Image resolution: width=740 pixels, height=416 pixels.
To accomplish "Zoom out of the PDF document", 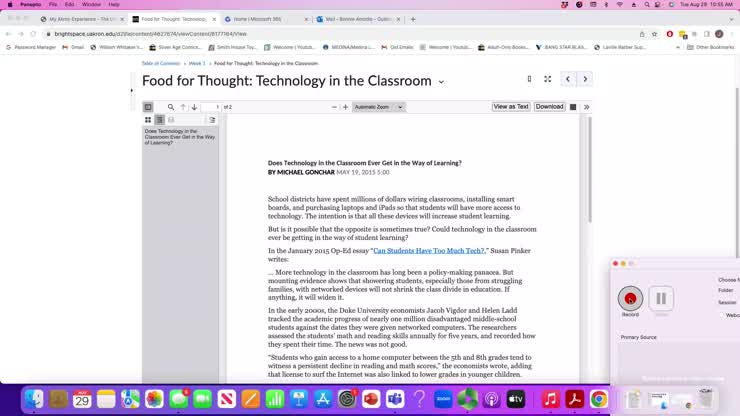I will [334, 107].
